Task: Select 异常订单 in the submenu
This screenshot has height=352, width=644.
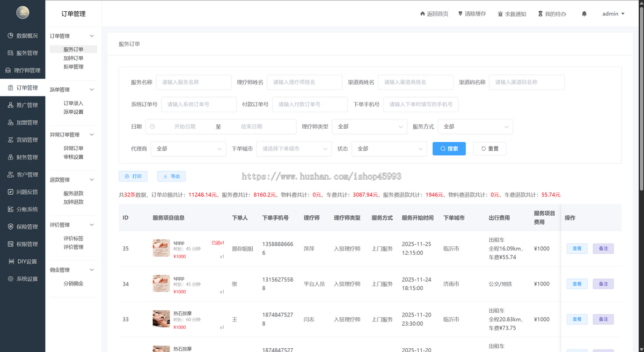Action: [x=74, y=148]
